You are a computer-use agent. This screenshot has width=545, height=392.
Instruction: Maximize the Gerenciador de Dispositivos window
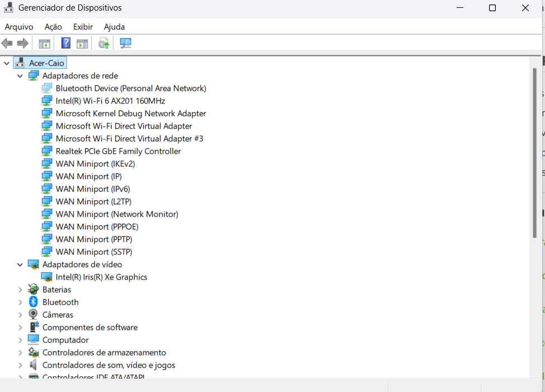click(492, 8)
